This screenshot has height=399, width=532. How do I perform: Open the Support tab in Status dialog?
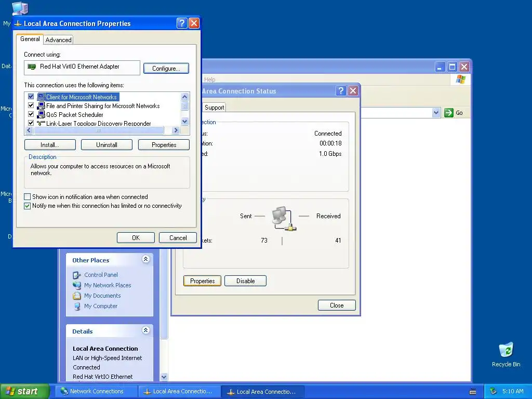click(215, 108)
